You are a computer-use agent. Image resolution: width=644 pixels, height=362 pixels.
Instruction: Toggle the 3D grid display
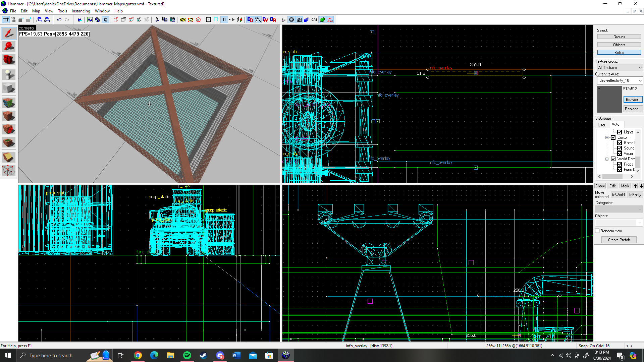tap(13, 20)
